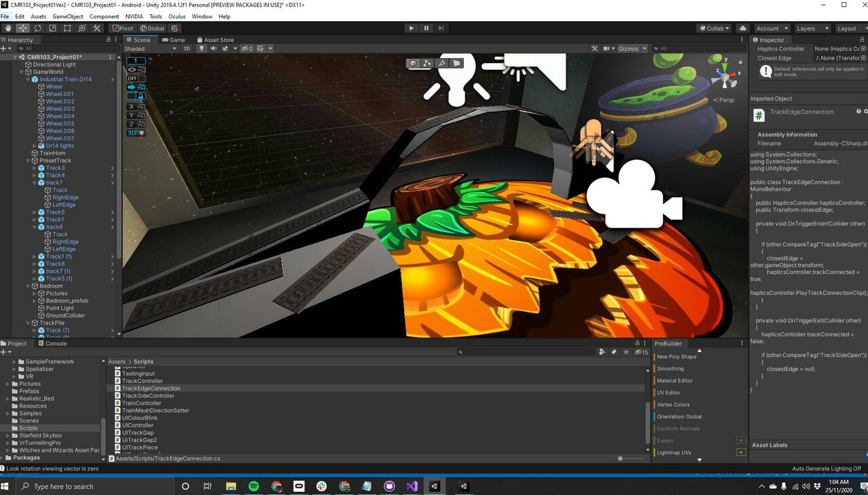Click the project search field
This screenshot has height=495, width=868.
(526, 353)
